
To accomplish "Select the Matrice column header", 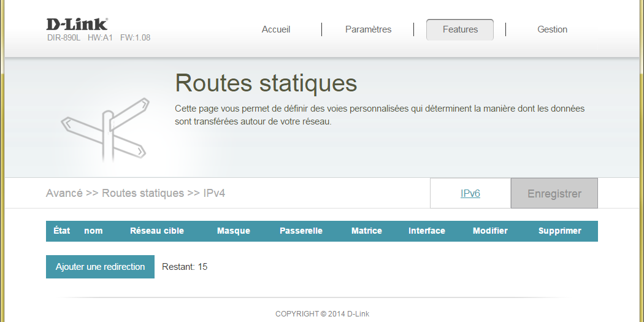I will coord(367,231).
